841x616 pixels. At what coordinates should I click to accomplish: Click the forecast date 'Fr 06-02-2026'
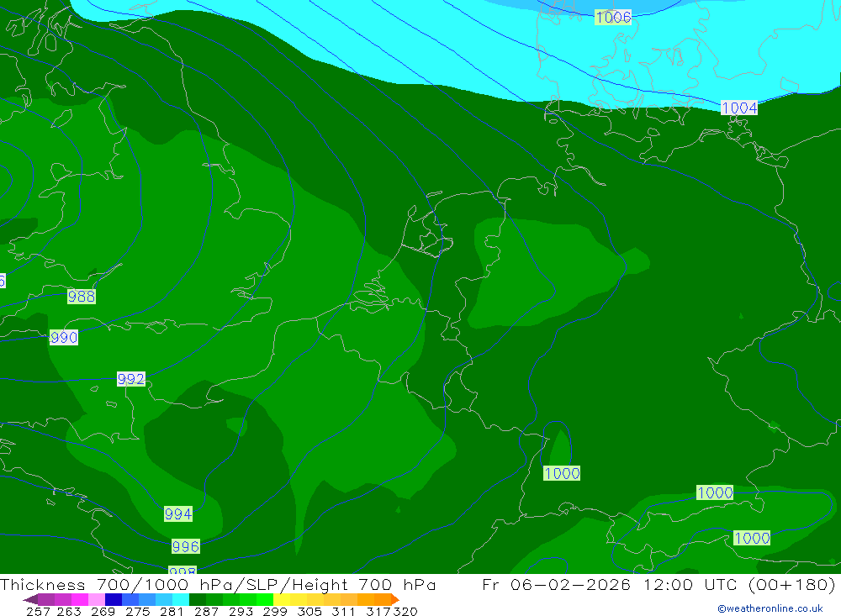pyautogui.click(x=556, y=584)
